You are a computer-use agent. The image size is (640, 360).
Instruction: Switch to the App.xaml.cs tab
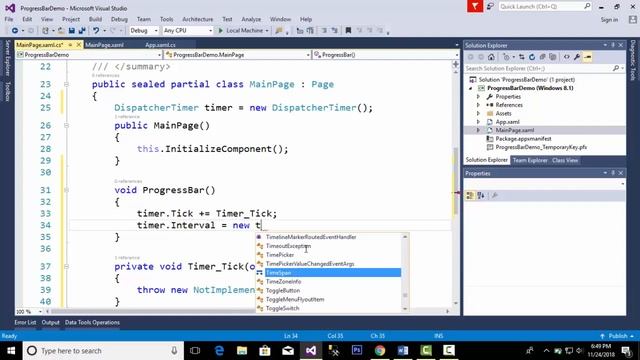coord(160,45)
